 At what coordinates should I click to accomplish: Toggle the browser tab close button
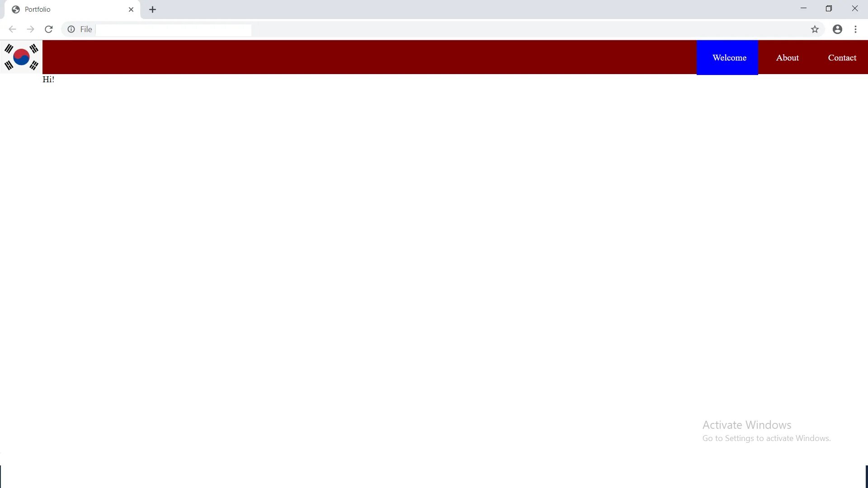point(131,9)
